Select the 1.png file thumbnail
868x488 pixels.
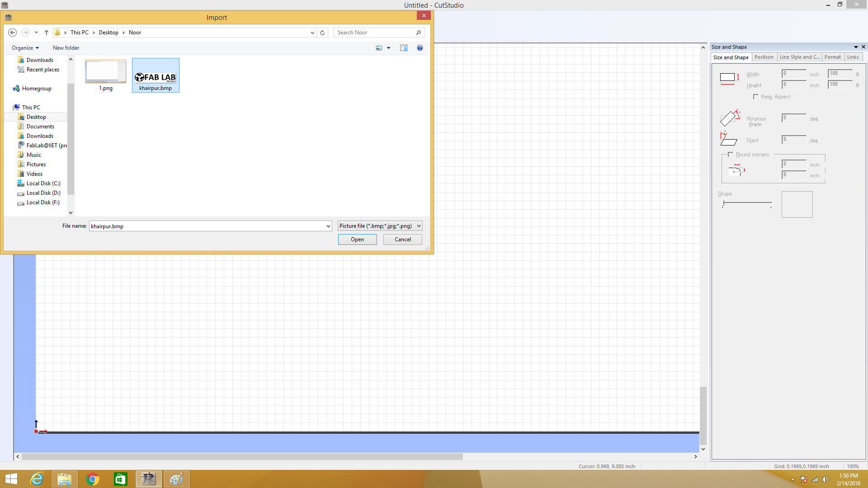(106, 75)
